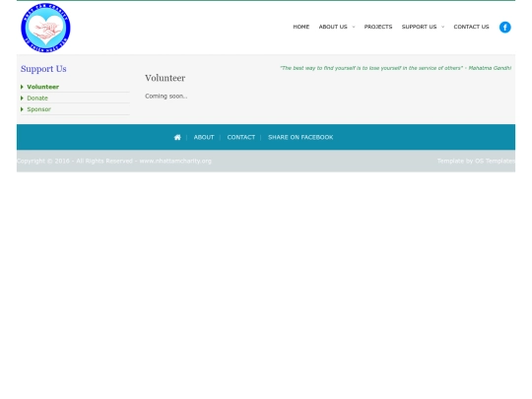Open the Support Us menu

(x=419, y=27)
